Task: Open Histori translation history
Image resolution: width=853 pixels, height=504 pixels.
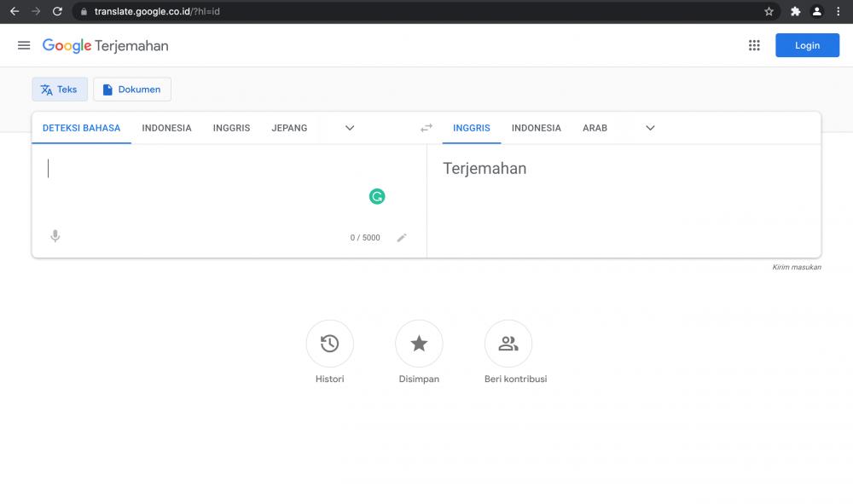Action: pyautogui.click(x=329, y=344)
